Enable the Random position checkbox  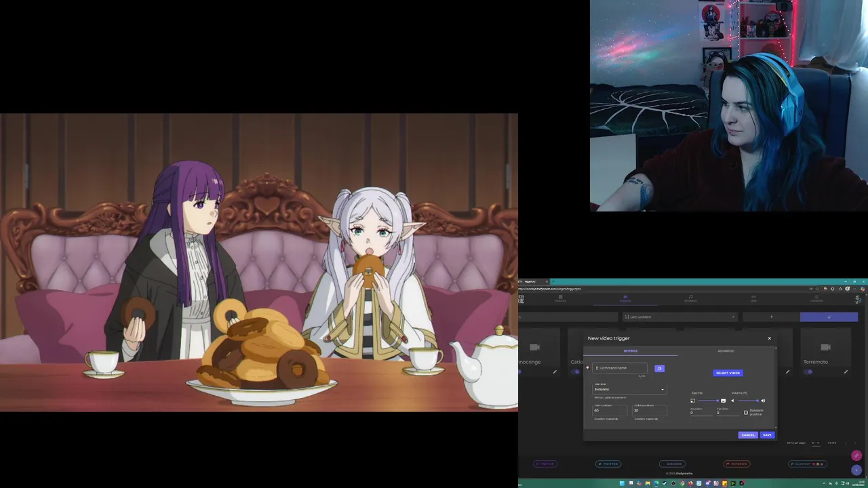point(746,412)
